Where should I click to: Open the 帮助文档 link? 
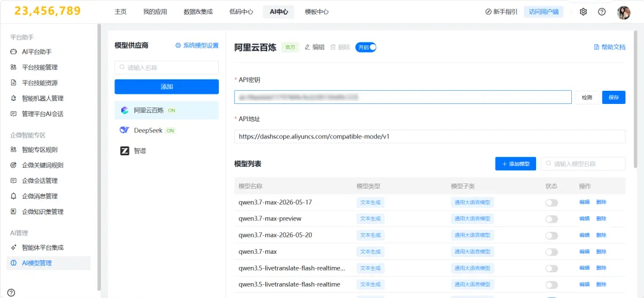(610, 47)
